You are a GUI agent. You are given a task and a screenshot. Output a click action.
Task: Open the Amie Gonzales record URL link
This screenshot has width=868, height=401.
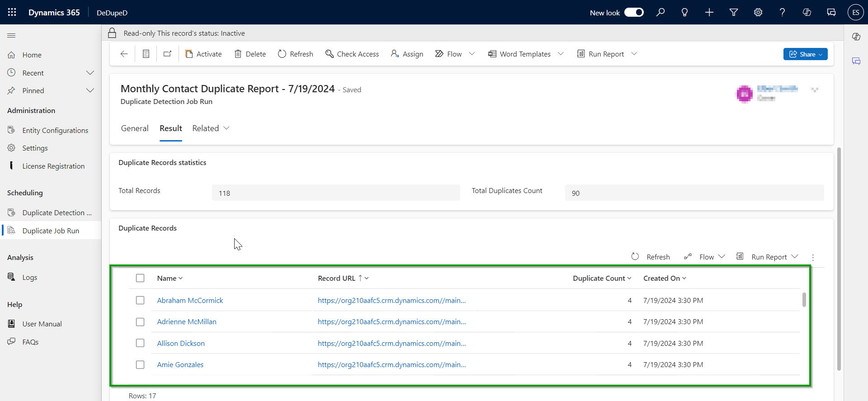click(392, 364)
